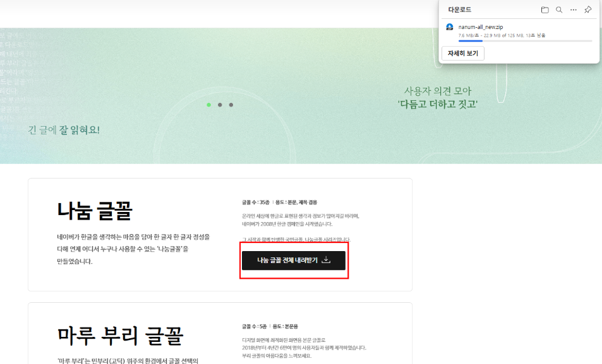Open more options in downloads panel

574,9
